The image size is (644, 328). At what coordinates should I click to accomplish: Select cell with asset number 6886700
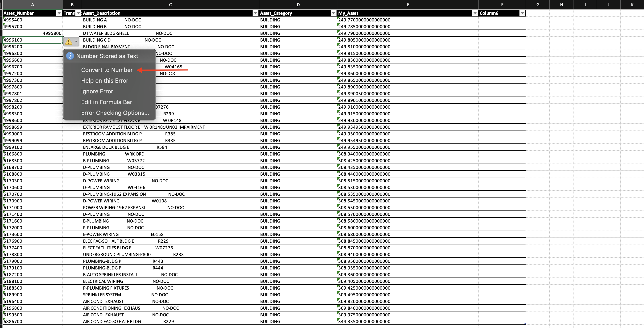click(x=33, y=322)
